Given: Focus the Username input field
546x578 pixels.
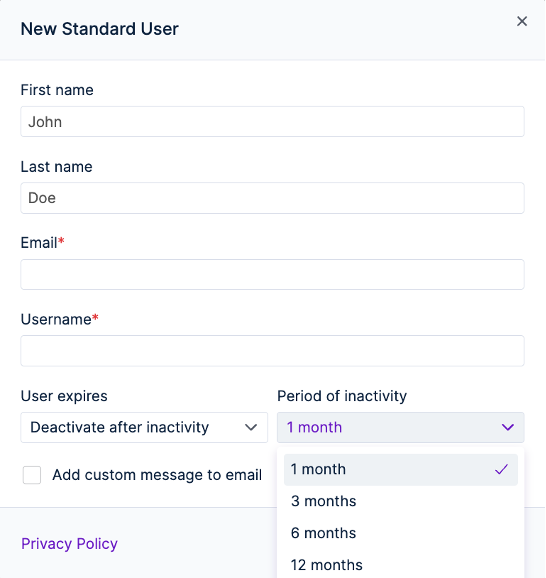Looking at the screenshot, I should [x=272, y=351].
